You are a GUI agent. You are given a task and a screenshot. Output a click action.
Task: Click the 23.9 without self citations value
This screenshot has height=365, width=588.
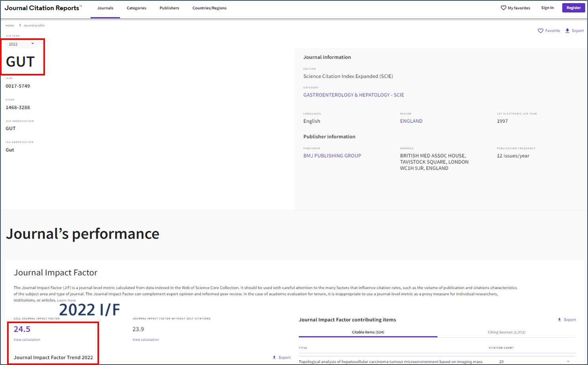click(138, 329)
